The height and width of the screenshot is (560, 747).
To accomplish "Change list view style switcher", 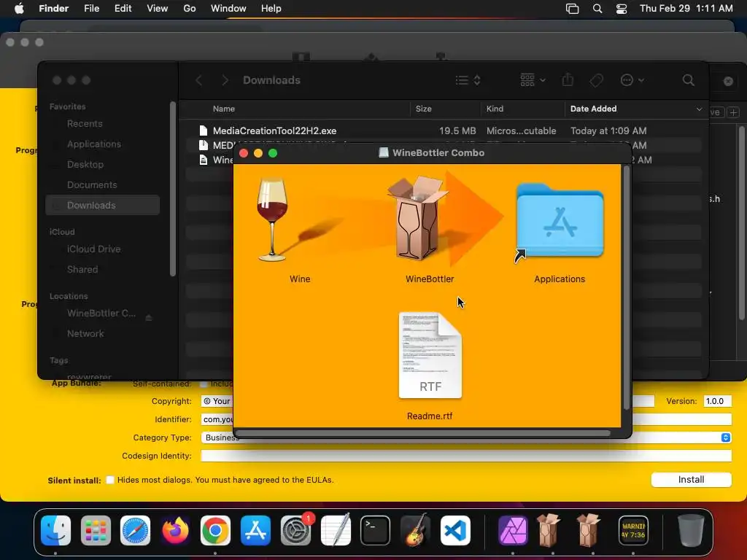I will click(468, 80).
